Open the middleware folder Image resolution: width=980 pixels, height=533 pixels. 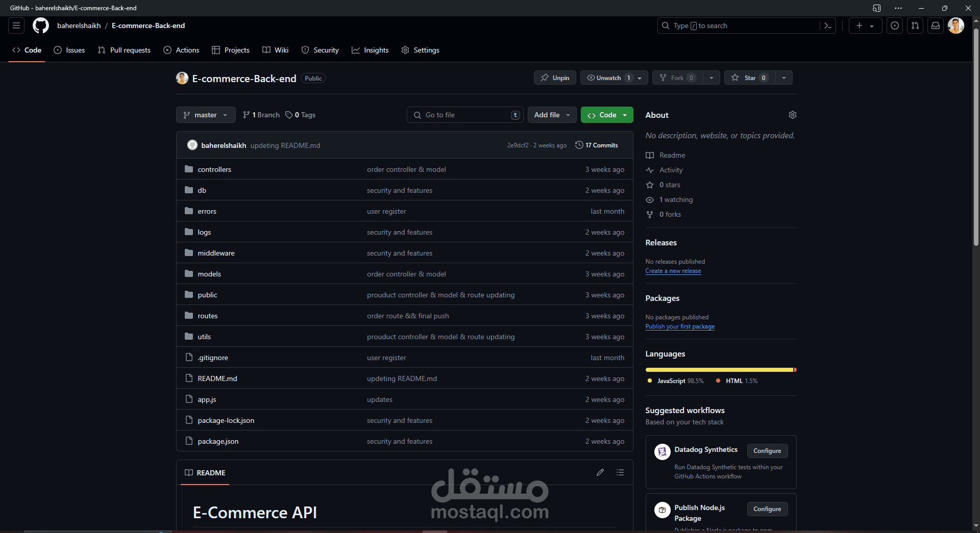[x=216, y=253]
